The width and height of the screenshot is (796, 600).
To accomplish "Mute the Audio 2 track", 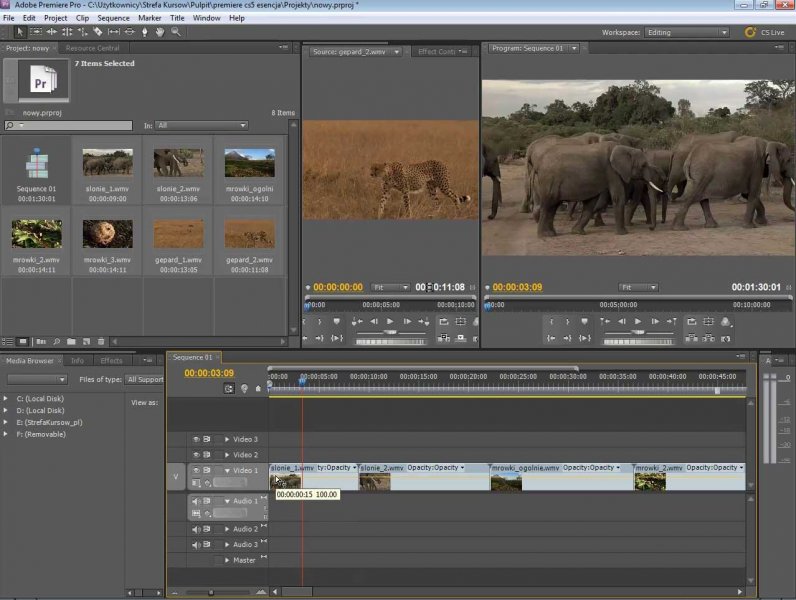I will pos(196,529).
